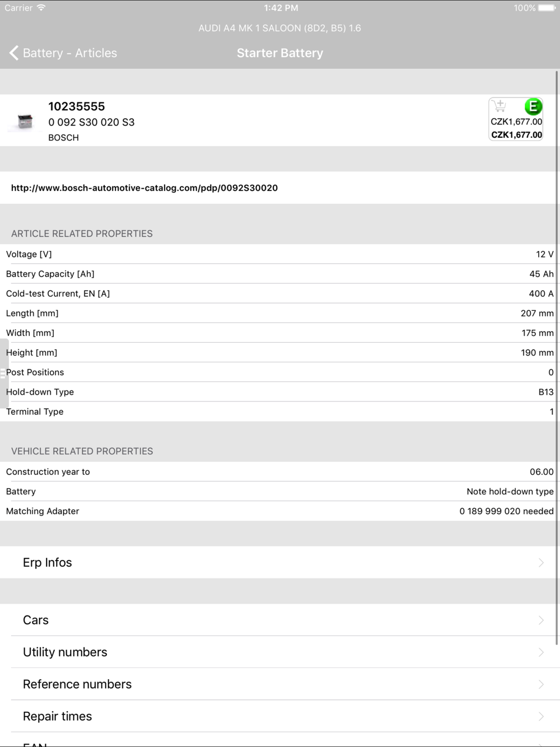Image resolution: width=560 pixels, height=747 pixels.
Task: Open the Bosch battery product thumbnail
Action: tap(25, 121)
